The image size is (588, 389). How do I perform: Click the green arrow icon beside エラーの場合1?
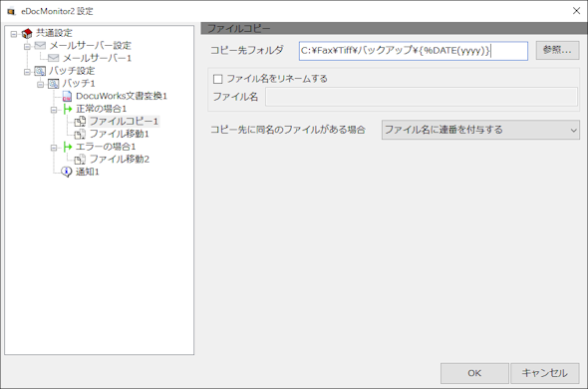(68, 147)
